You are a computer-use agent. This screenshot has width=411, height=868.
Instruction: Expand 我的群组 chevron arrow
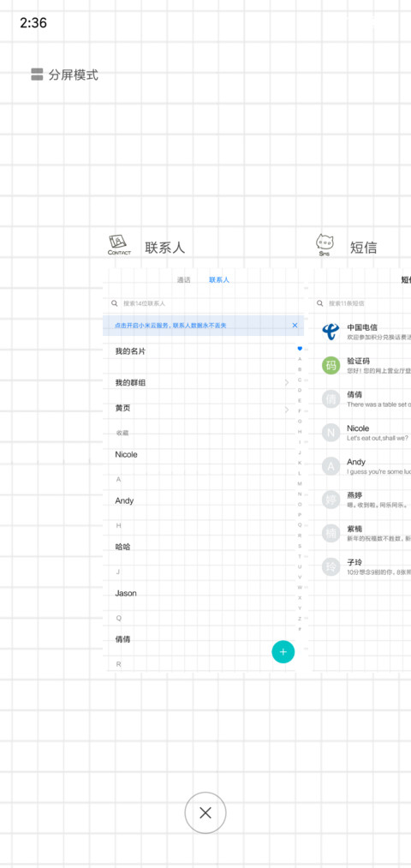pyautogui.click(x=287, y=382)
